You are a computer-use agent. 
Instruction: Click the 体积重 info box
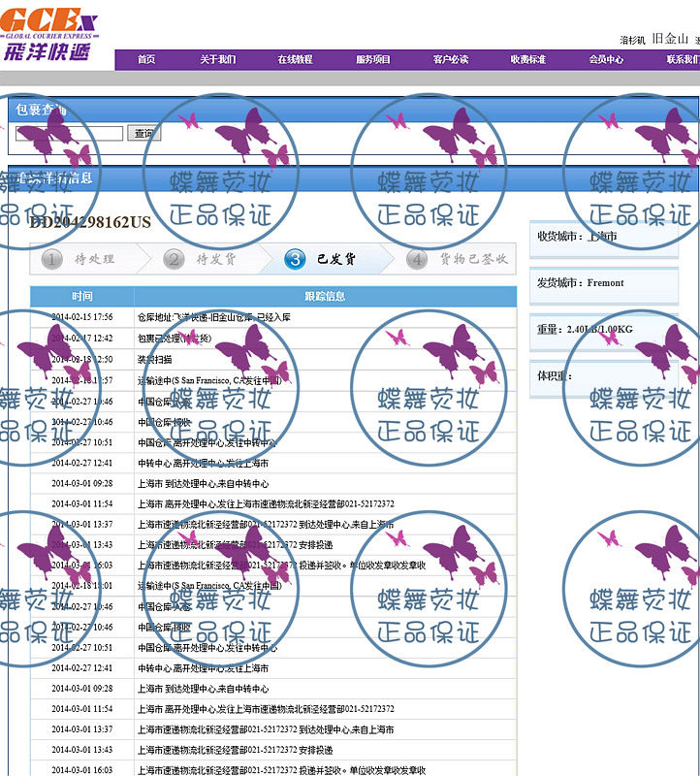coord(604,378)
